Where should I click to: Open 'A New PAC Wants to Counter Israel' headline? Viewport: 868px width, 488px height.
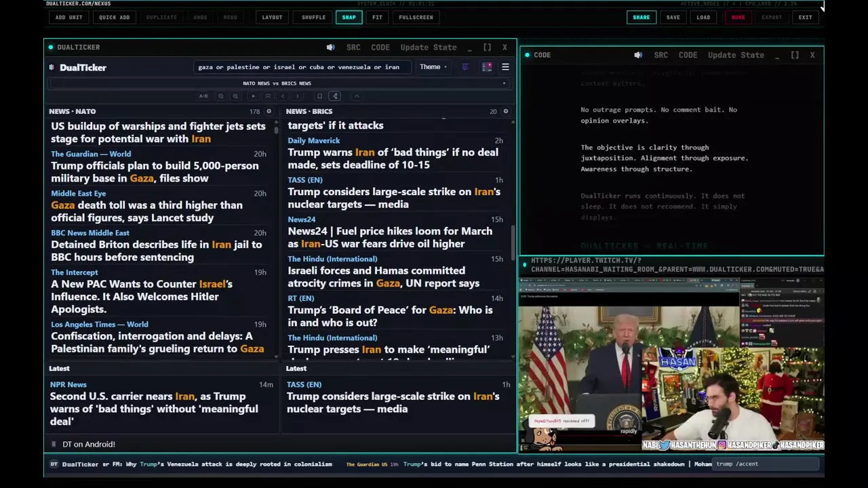coord(142,296)
